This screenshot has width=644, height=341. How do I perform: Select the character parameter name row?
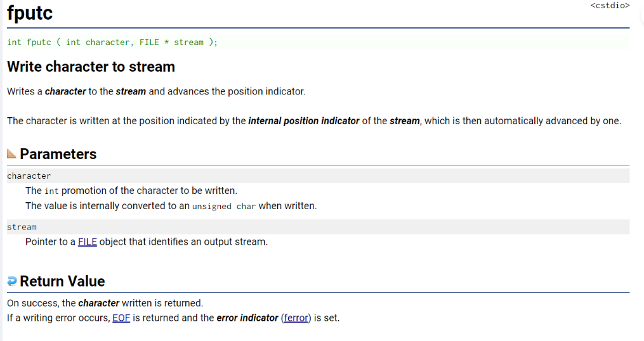coord(318,176)
